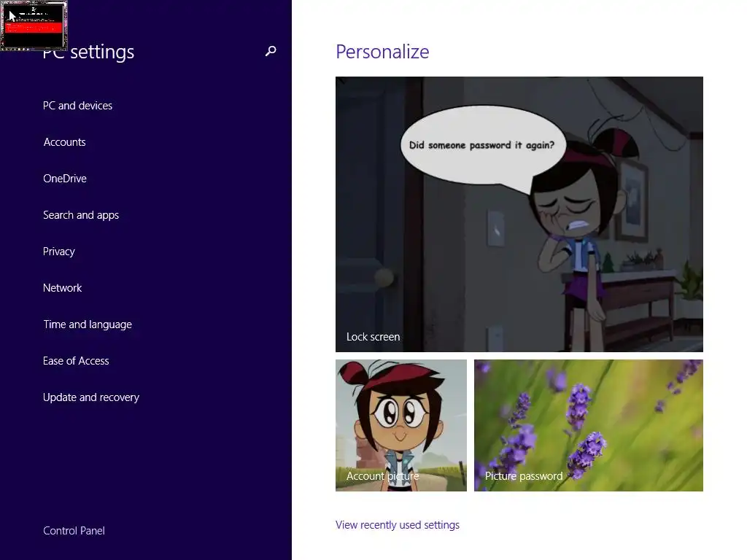Viewport: 747px width, 560px height.
Task: Open the Privacy settings
Action: [x=58, y=252]
